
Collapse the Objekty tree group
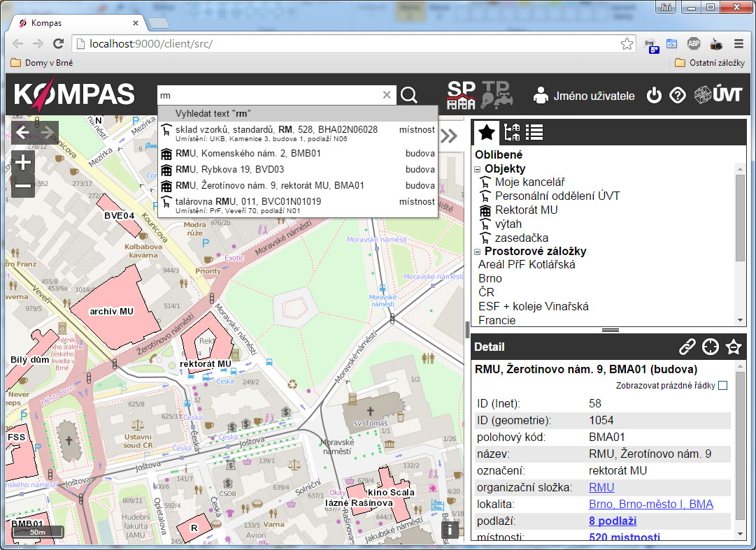[x=478, y=169]
